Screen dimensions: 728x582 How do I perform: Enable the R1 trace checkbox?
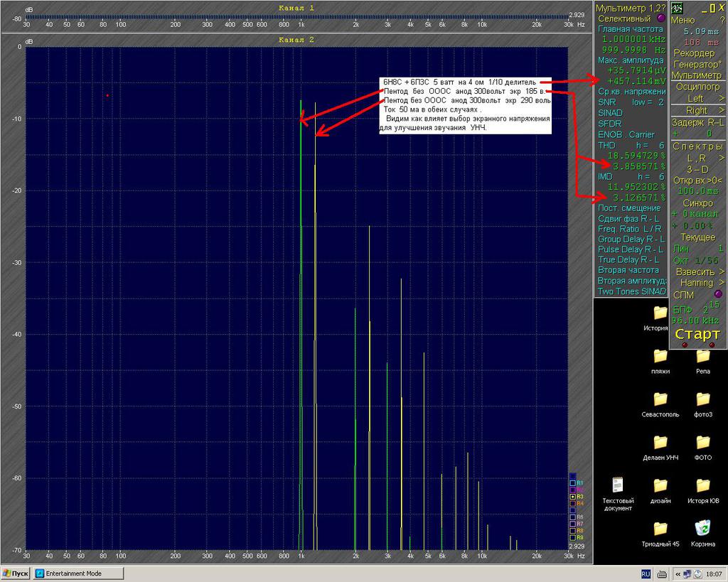coord(573,483)
